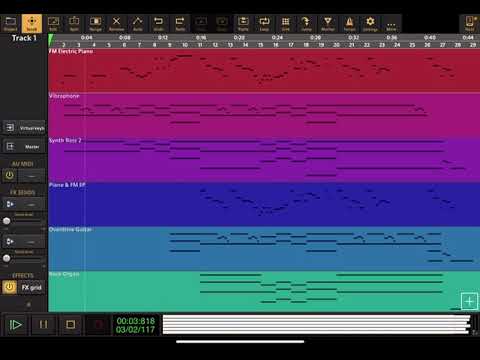This screenshot has height=360, width=480.
Task: Open the empty AU MIDI slot
Action: coord(32,175)
